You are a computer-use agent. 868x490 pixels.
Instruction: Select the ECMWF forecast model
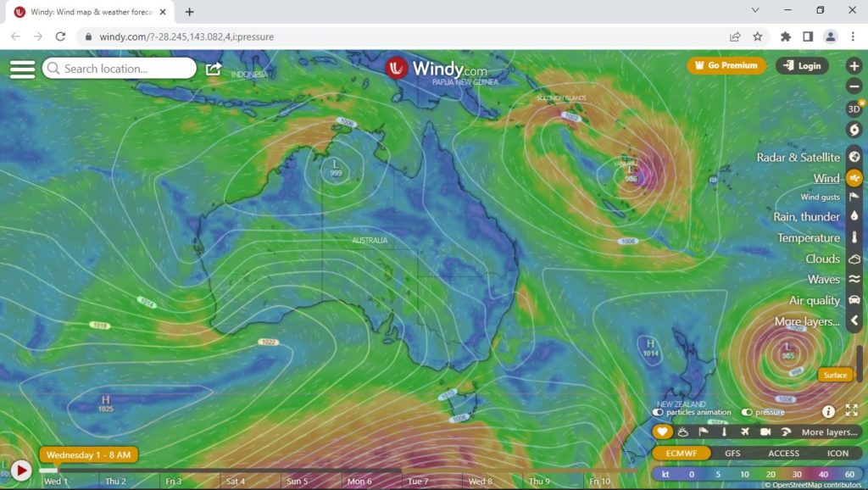(682, 453)
